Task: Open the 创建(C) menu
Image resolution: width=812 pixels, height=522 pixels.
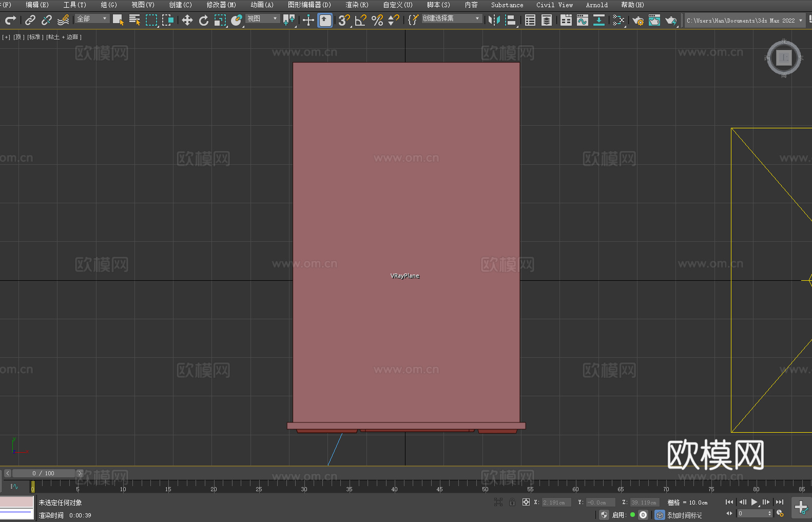Action: (180, 5)
